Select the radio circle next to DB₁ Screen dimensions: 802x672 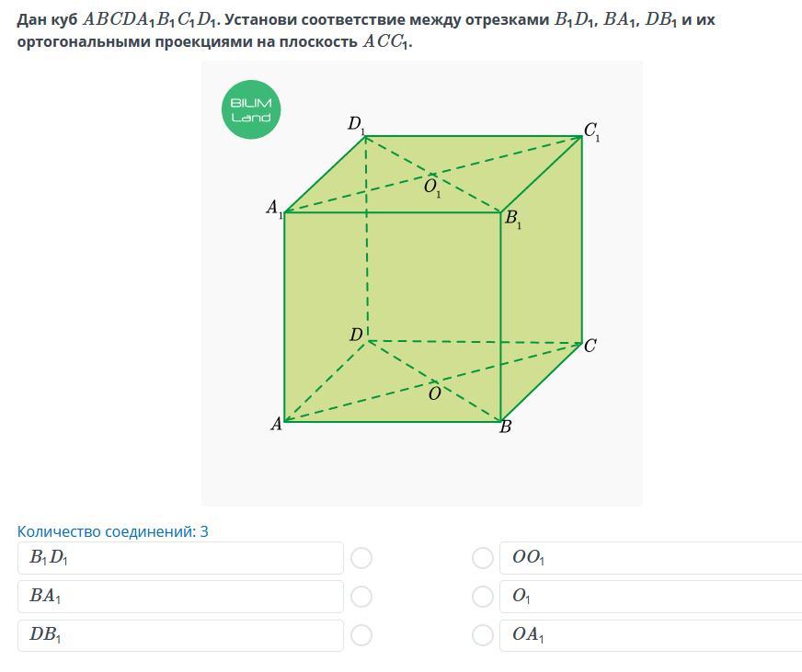point(361,635)
